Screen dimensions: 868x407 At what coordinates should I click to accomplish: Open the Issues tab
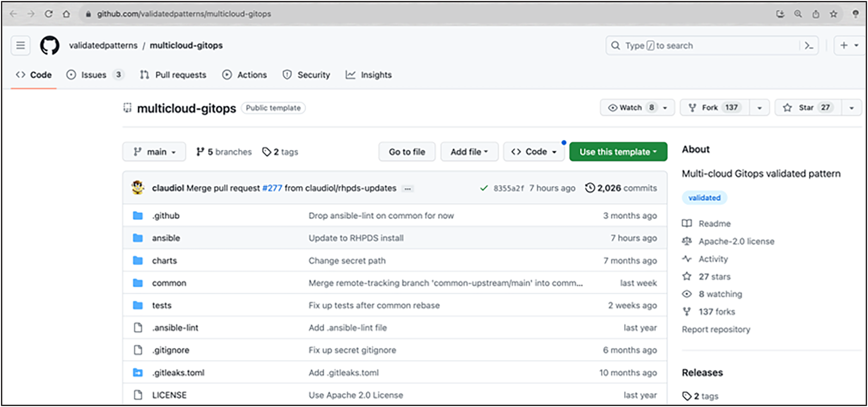point(95,75)
